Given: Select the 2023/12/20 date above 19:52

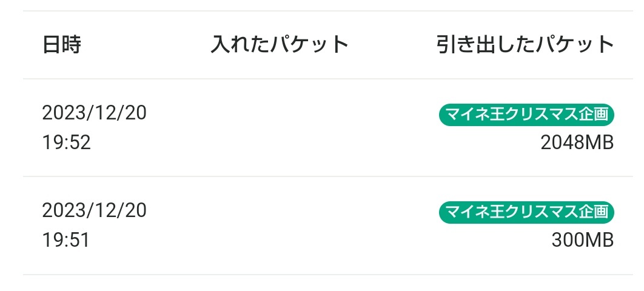Looking at the screenshot, I should 94,113.
